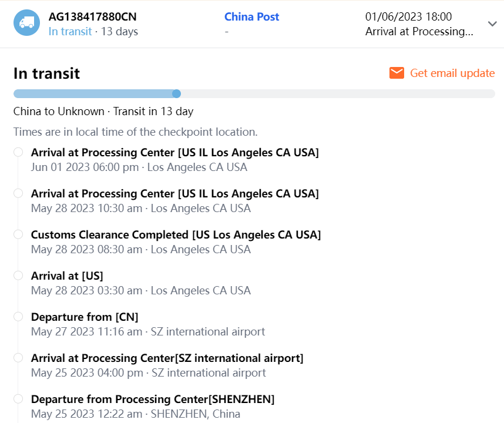504x423 pixels.
Task: Select tracking number AG138417880CN
Action: pos(92,17)
